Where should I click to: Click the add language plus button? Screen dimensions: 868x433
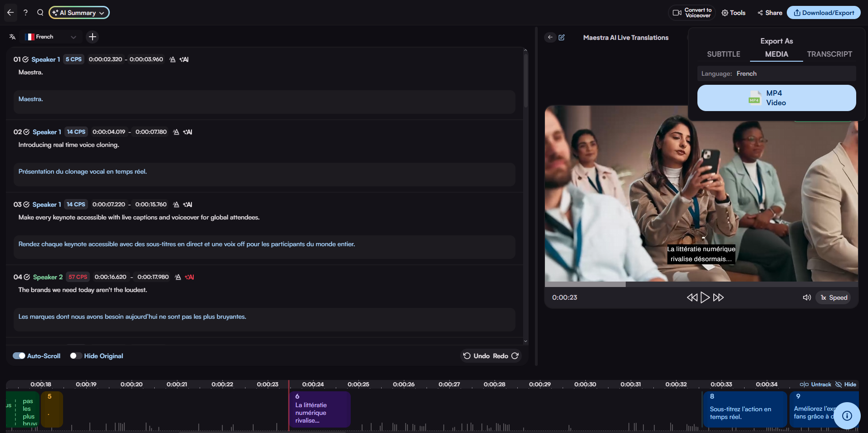(93, 37)
